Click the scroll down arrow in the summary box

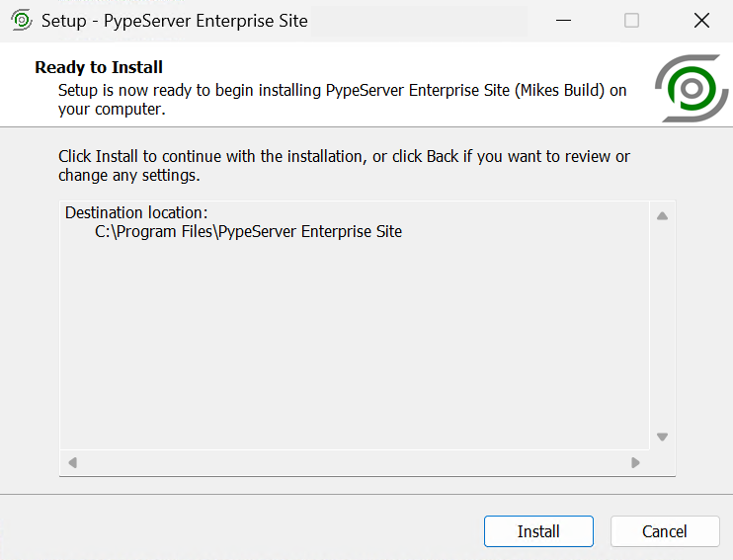(663, 437)
